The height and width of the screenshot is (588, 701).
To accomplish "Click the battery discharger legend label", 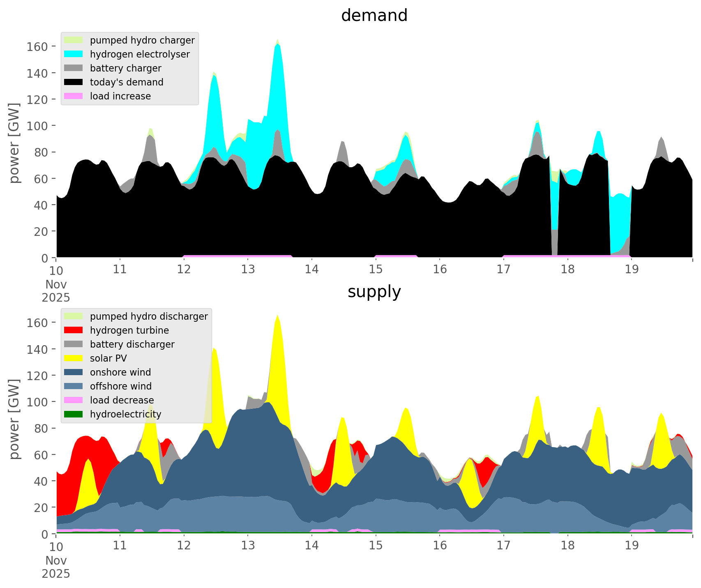I will [132, 344].
